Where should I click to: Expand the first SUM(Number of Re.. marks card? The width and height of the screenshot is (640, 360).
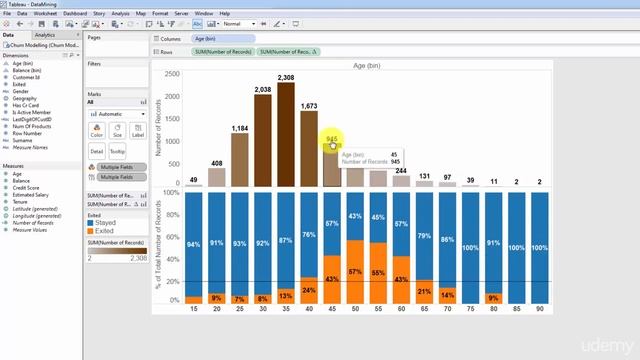117,196
